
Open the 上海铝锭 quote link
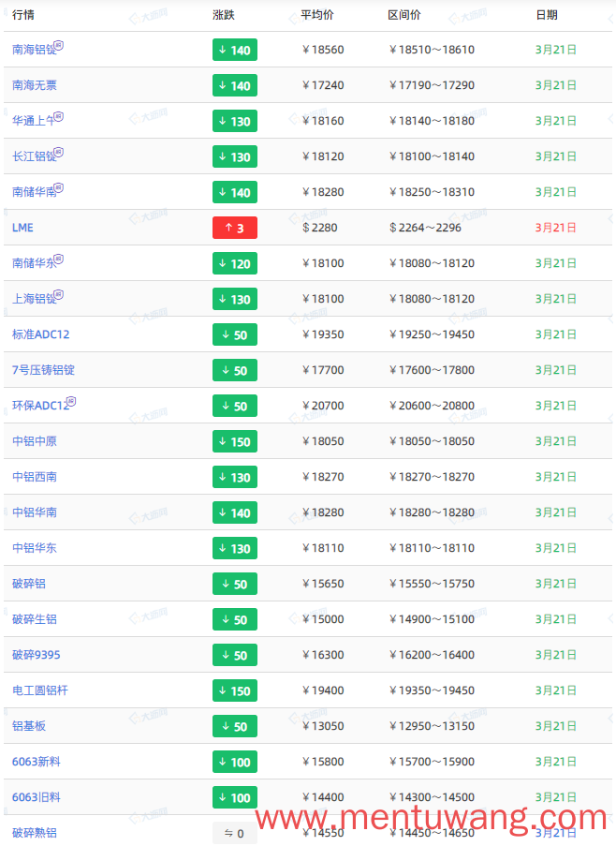click(34, 299)
